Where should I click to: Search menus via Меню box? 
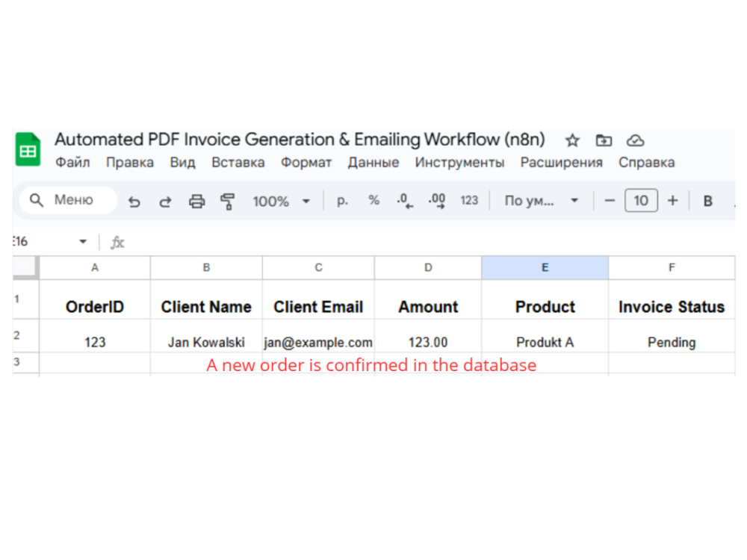(68, 200)
